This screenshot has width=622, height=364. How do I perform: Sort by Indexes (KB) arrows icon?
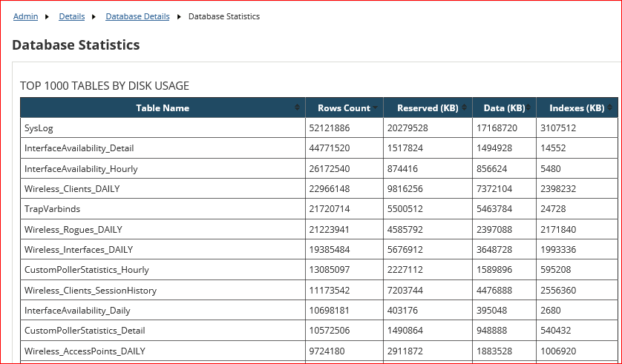click(x=609, y=107)
